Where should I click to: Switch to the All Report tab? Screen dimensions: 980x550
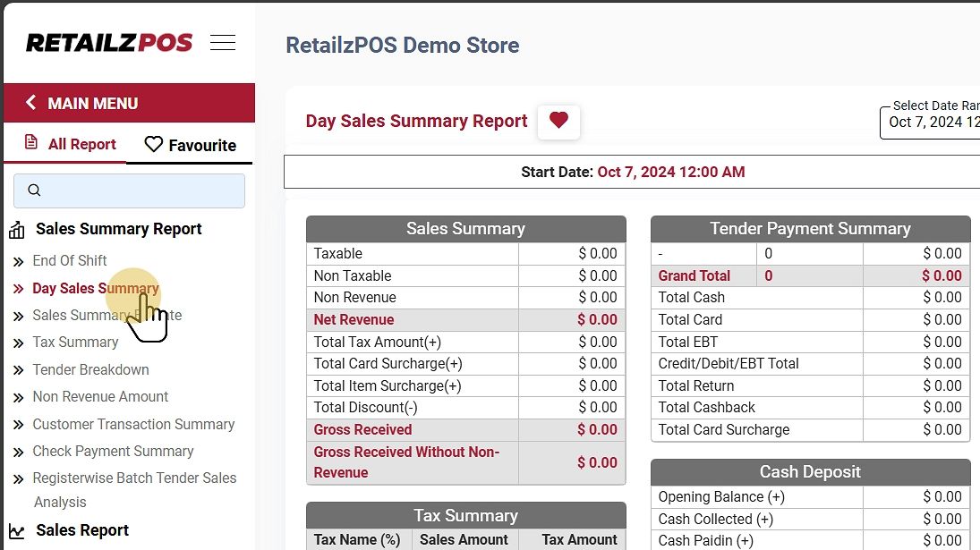(x=70, y=144)
